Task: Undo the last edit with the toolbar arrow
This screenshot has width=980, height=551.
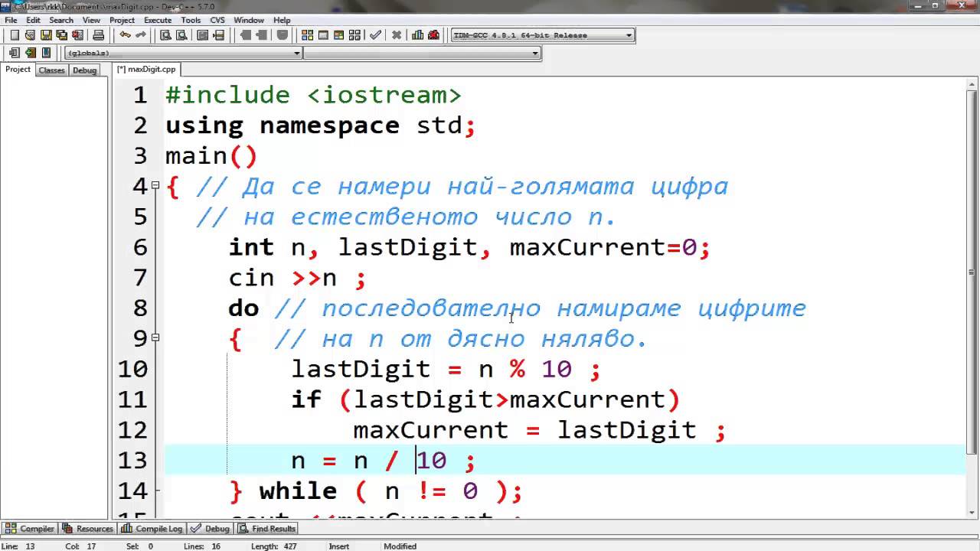Action: [x=125, y=35]
